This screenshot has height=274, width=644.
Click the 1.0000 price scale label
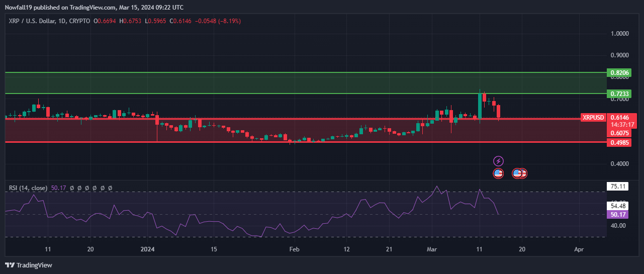click(x=619, y=34)
